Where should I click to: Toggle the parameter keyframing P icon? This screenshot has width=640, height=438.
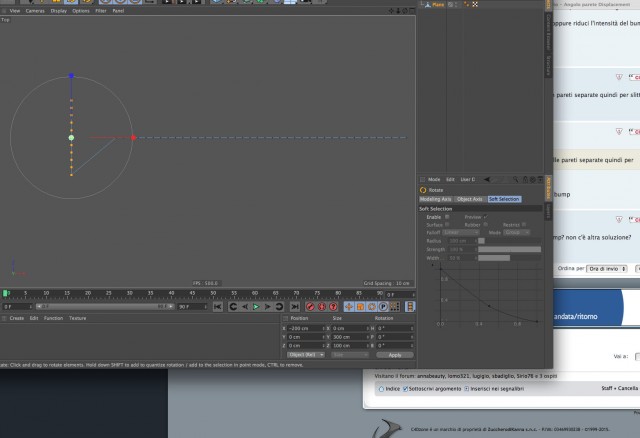(383, 307)
